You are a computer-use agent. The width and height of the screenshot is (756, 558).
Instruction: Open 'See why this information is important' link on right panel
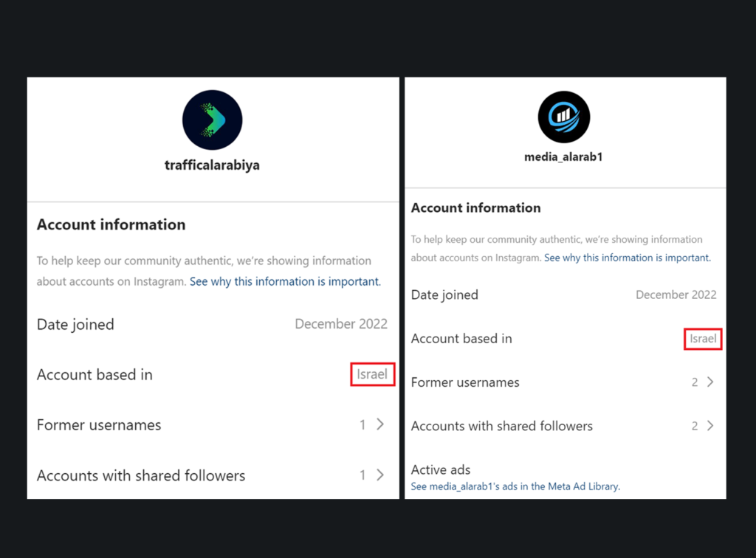click(x=628, y=258)
